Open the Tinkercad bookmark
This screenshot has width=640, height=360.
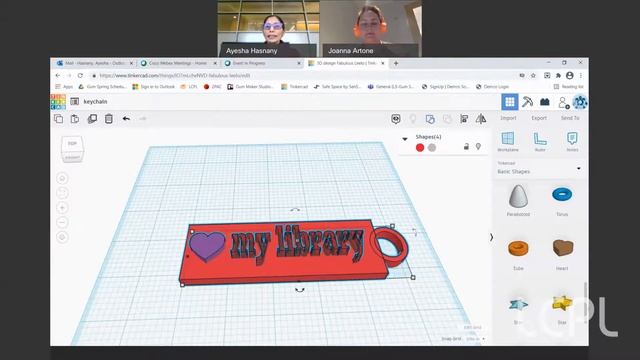[x=295, y=87]
